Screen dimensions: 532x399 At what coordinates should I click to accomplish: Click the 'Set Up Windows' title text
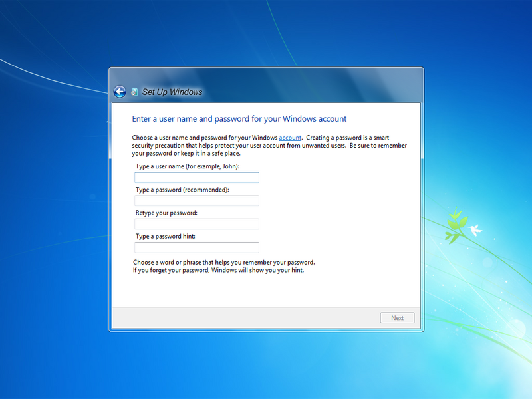pyautogui.click(x=172, y=92)
